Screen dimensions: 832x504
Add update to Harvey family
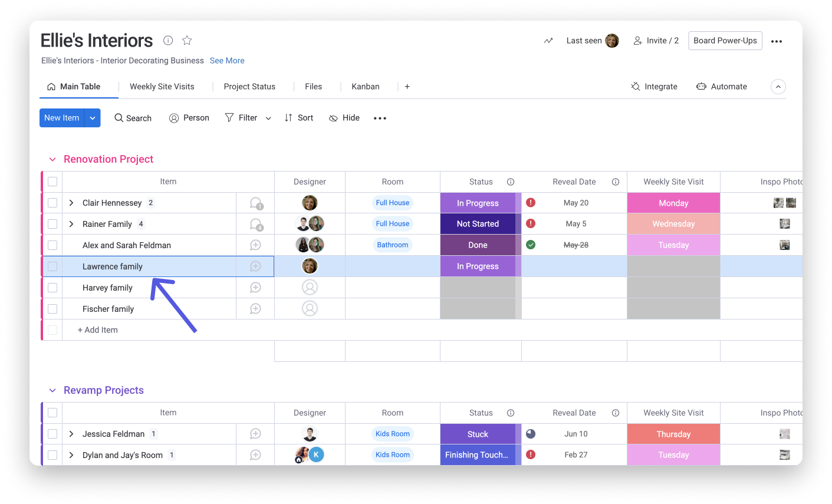tap(255, 288)
